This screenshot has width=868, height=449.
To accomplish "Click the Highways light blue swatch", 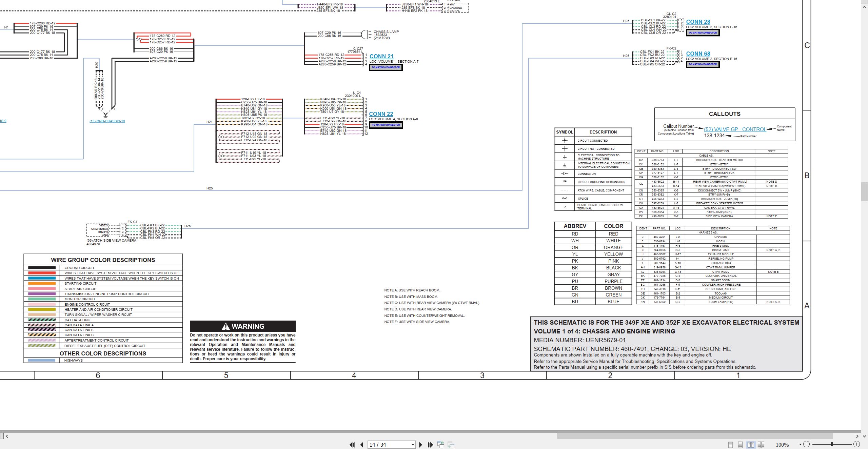I will [42, 360].
